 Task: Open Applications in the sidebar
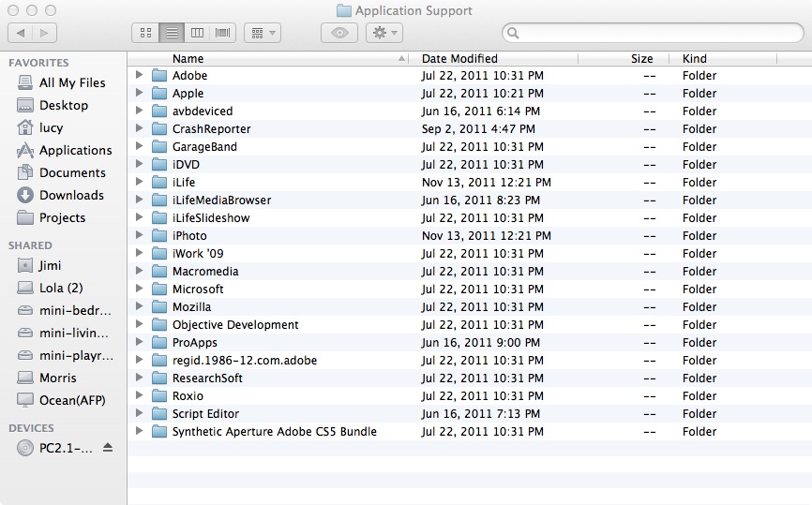click(75, 150)
